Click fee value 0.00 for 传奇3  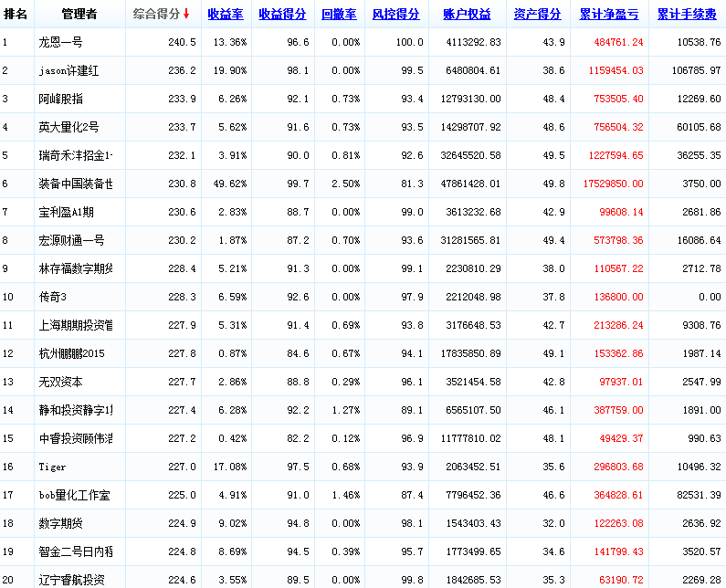710,297
